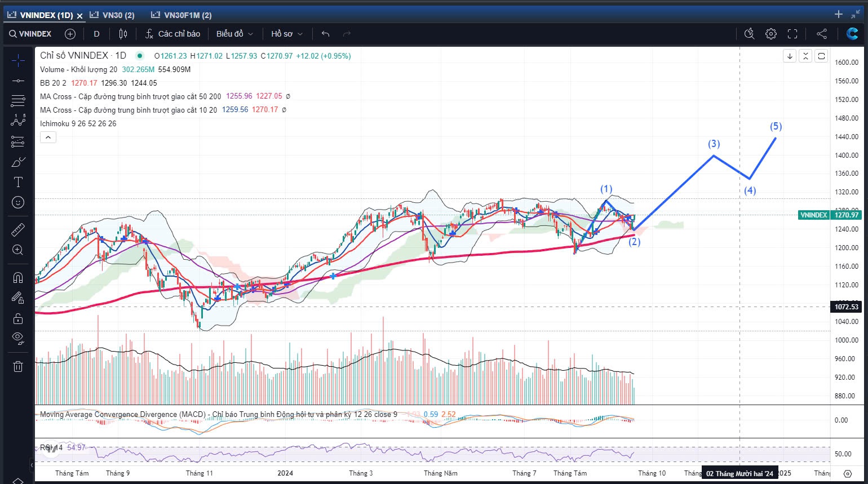Switch to the VN30 (2) tab
The width and height of the screenshot is (868, 484).
click(112, 15)
